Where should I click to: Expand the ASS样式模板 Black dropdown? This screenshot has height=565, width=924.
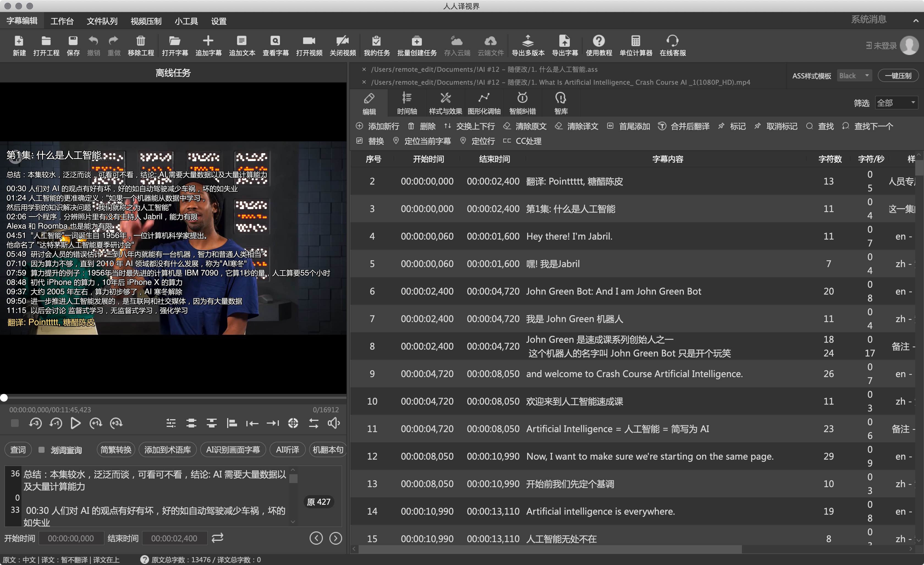coord(854,76)
